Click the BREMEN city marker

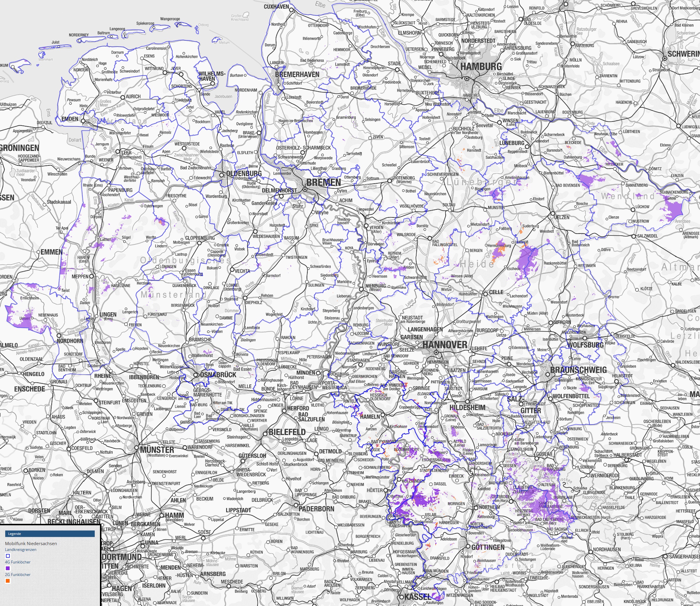coord(305,189)
